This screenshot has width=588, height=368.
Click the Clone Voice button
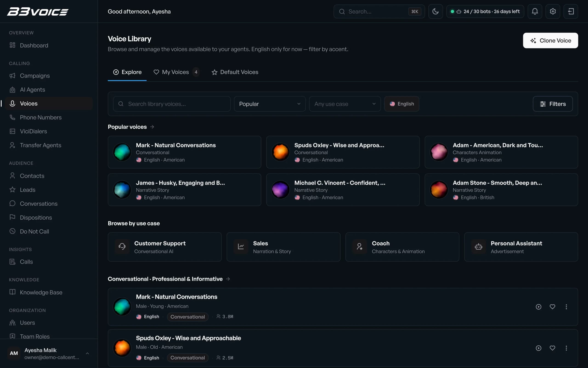click(x=550, y=40)
